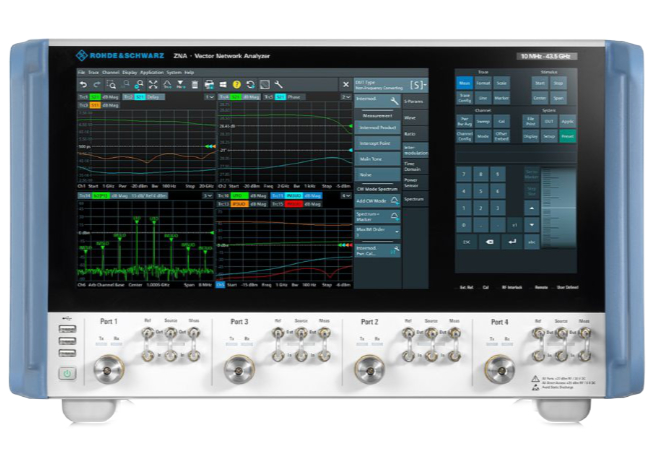
Task: Click the green power button on the front panel
Action: click(x=67, y=374)
